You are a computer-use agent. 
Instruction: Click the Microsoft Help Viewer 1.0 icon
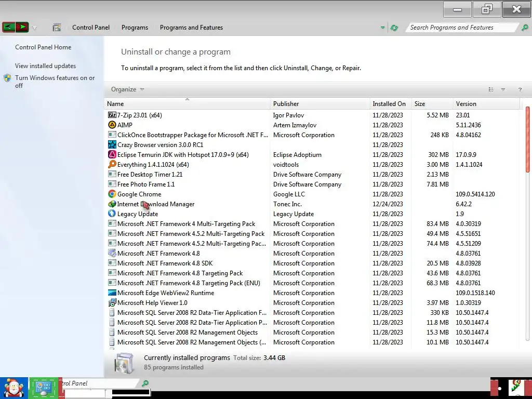(112, 303)
